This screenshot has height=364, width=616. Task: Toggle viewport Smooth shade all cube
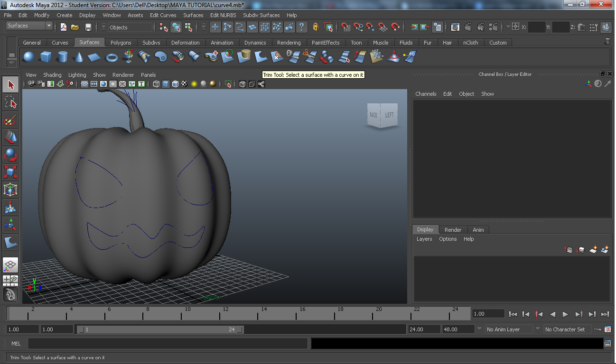point(166,84)
